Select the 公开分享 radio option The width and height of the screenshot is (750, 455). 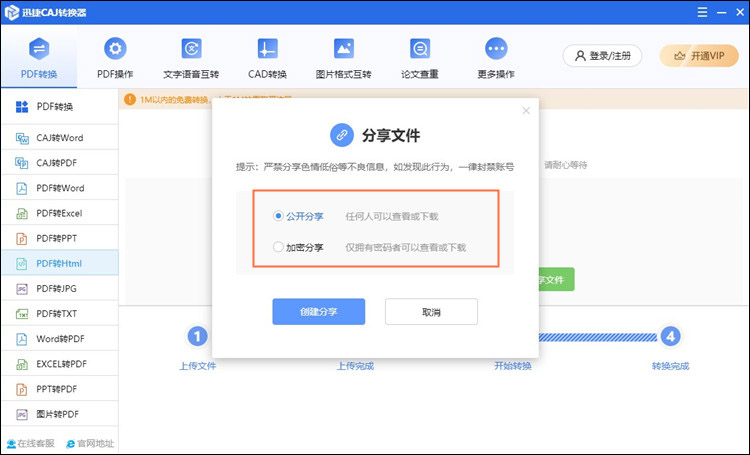(278, 216)
